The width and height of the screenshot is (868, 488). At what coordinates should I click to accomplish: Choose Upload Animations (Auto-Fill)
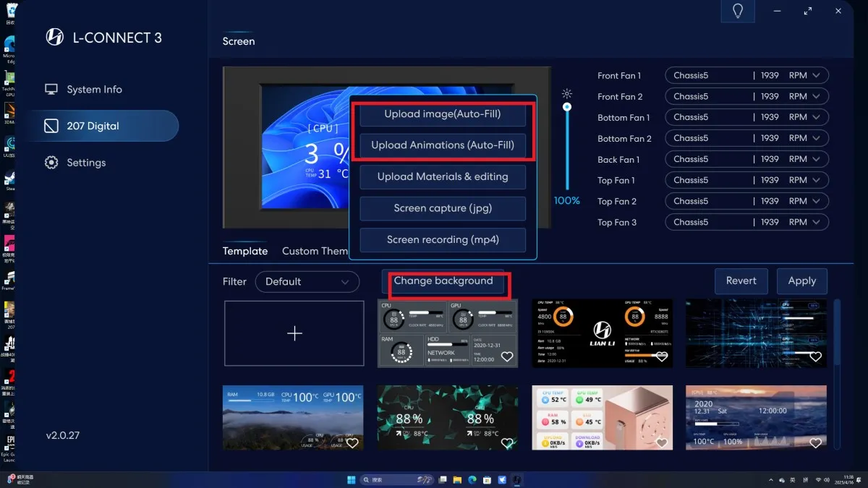[x=443, y=145]
